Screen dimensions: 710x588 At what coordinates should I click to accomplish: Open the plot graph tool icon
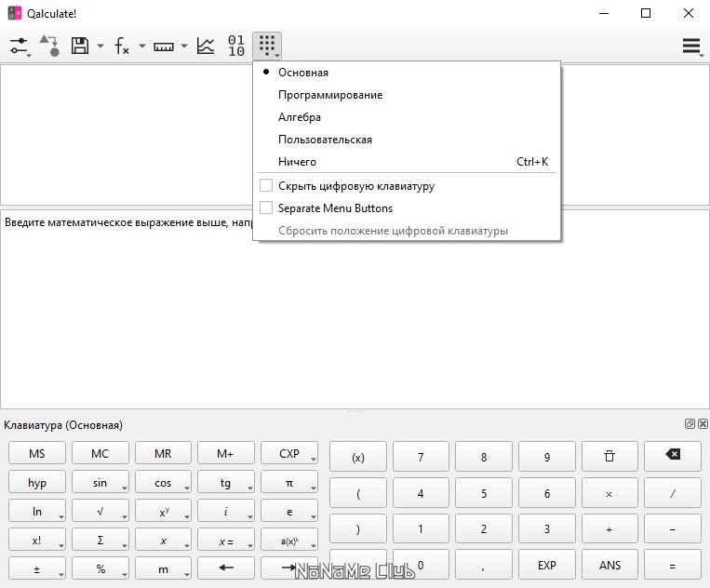(x=206, y=46)
